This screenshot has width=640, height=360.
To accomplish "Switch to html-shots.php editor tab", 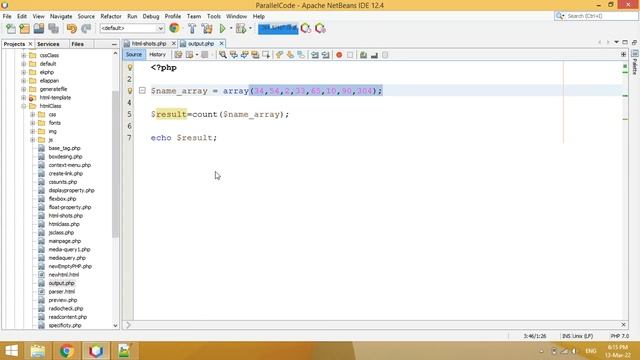I will 149,43.
